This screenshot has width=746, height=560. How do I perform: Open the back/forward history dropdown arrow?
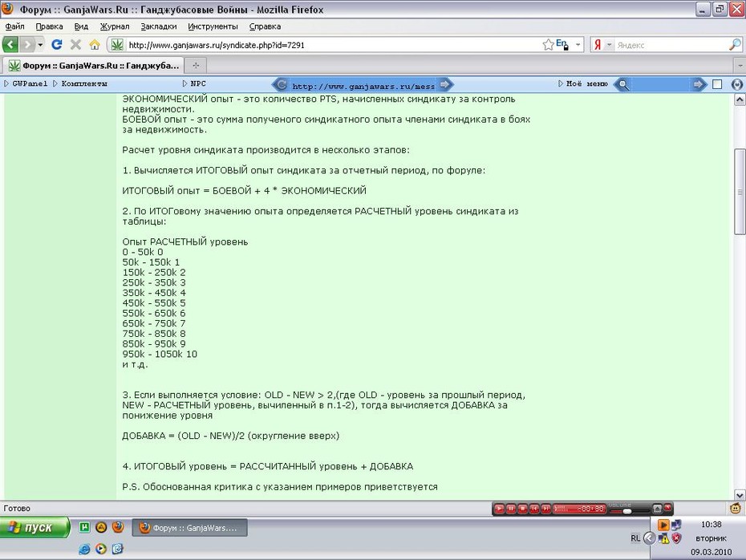(40, 45)
